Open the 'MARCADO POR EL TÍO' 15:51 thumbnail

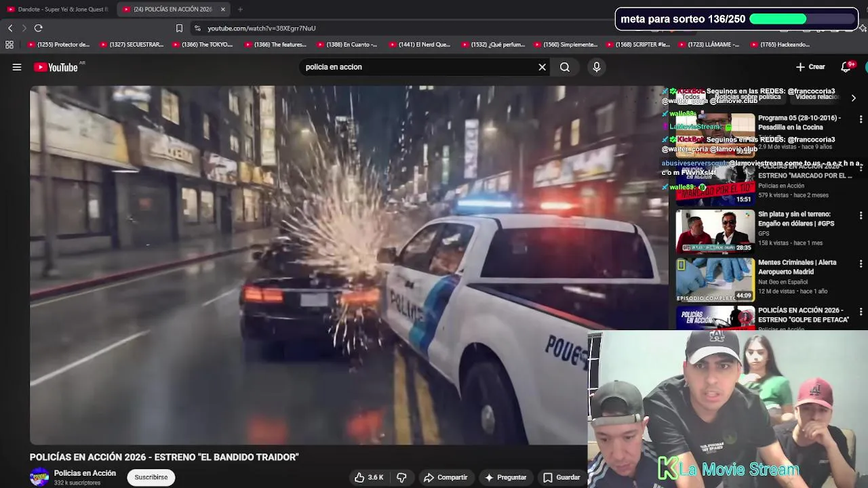[x=715, y=184]
